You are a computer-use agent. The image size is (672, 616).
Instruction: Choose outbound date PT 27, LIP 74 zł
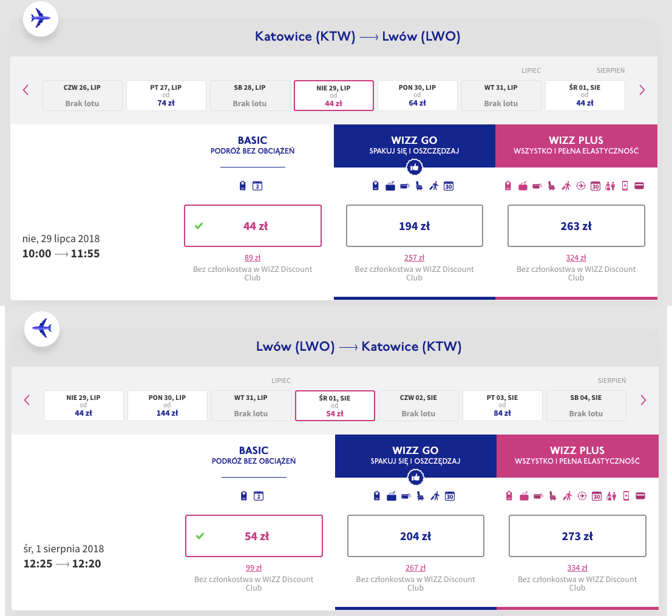click(166, 95)
